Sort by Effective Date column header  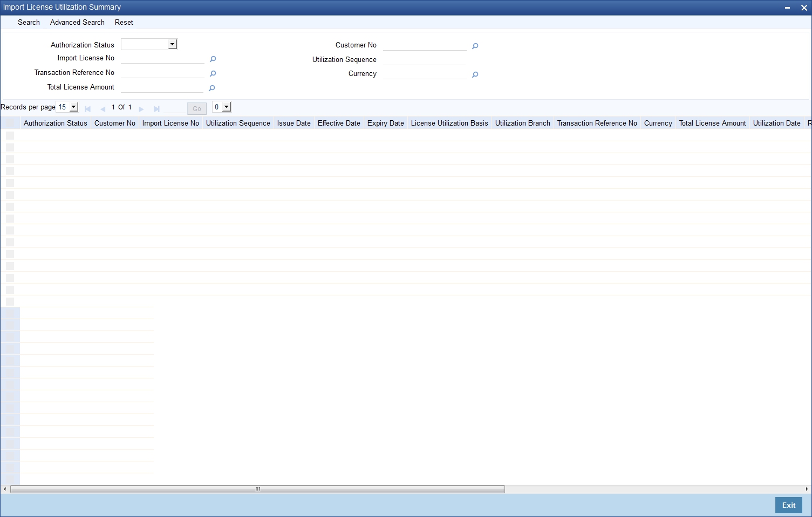(x=339, y=123)
